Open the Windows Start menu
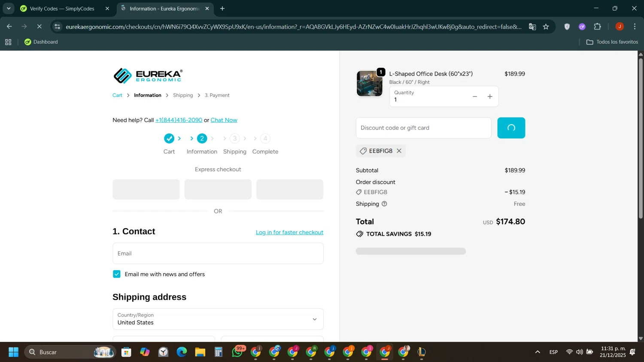644x362 pixels. pos(13,352)
